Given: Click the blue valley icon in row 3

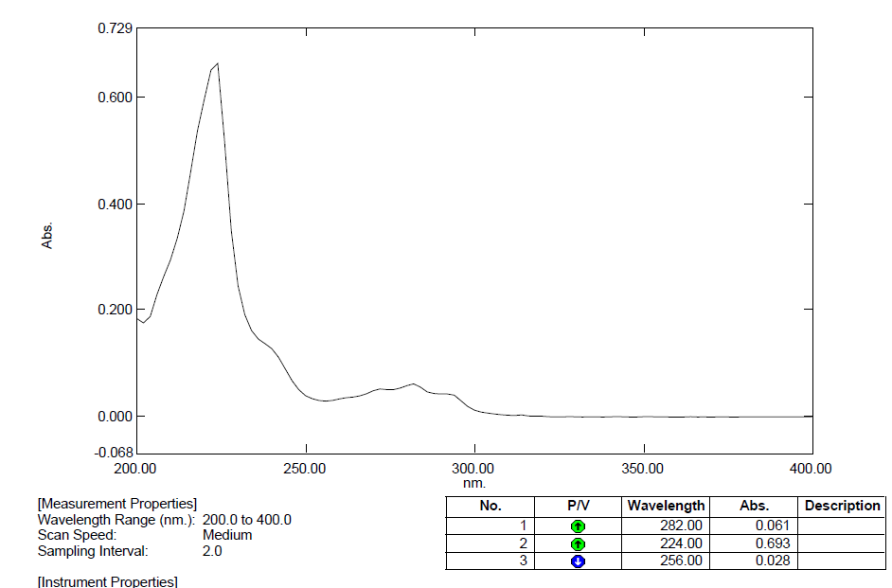Looking at the screenshot, I should 578,561.
